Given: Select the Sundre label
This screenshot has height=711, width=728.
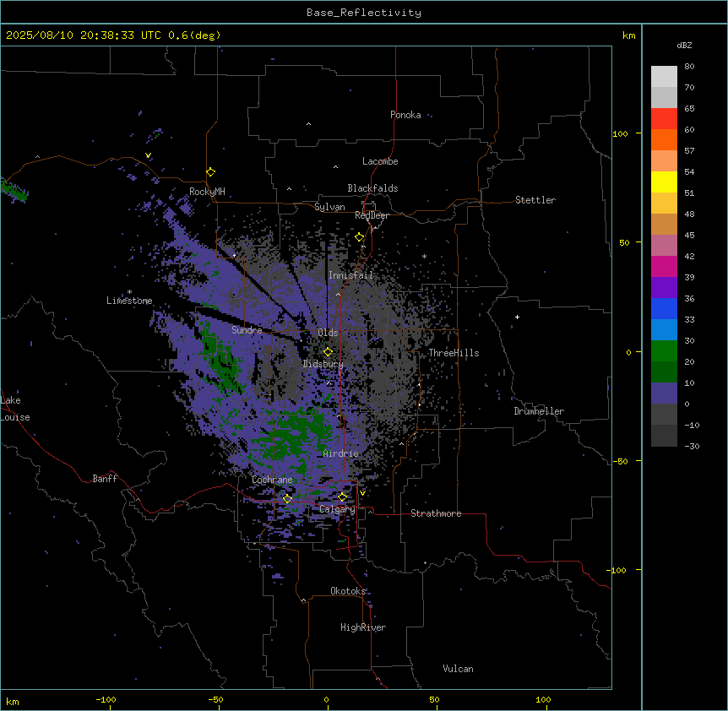Looking at the screenshot, I should click(247, 330).
